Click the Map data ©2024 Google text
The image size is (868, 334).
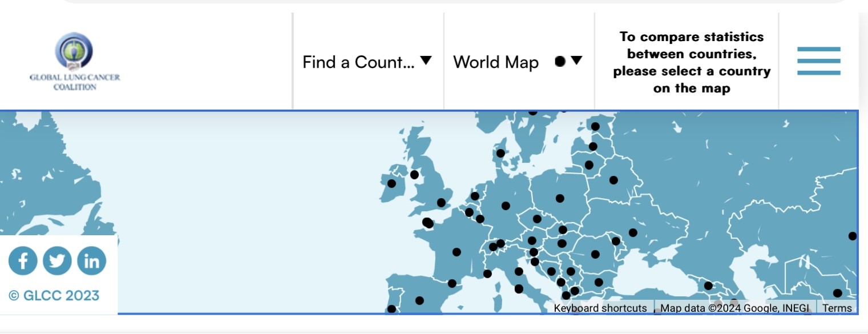[x=734, y=308]
